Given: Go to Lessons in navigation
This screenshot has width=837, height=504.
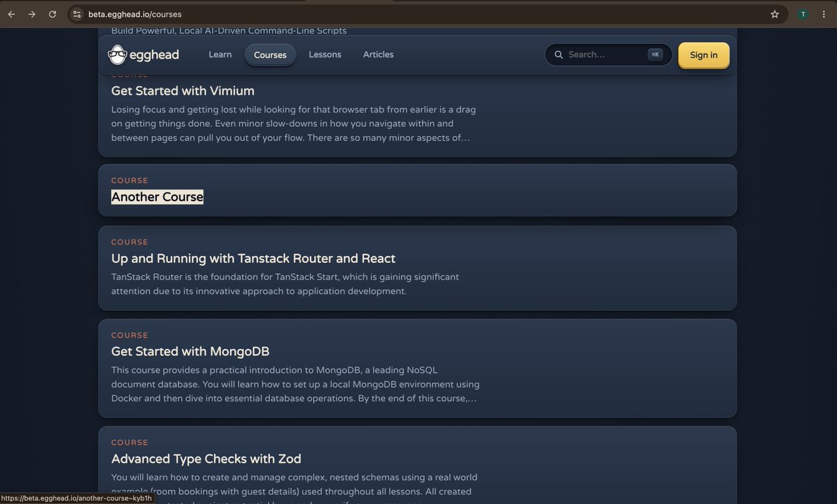Looking at the screenshot, I should (325, 54).
